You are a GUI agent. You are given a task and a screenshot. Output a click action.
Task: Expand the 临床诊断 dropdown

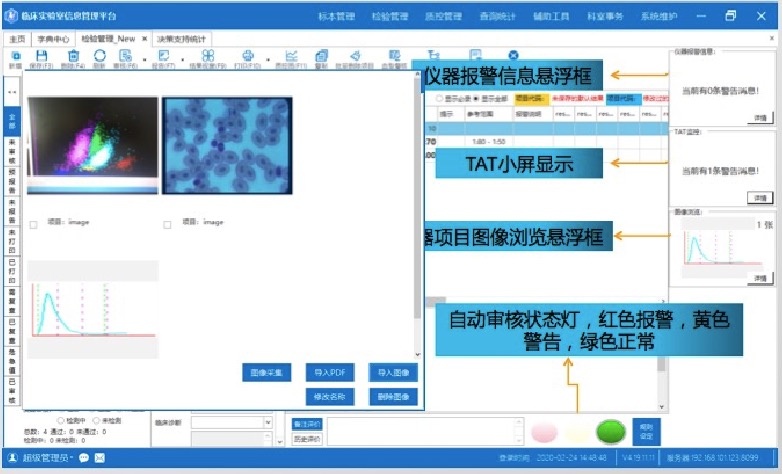[x=268, y=422]
